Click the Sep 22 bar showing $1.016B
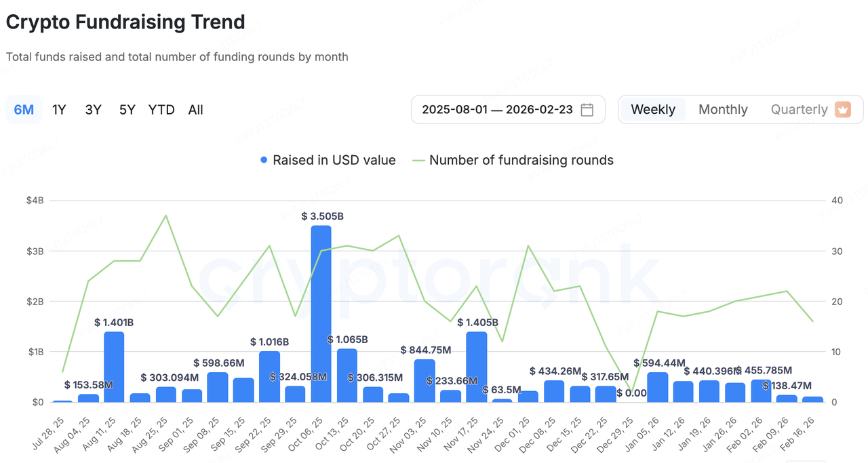Screen dimensions: 868x463 point(269,376)
